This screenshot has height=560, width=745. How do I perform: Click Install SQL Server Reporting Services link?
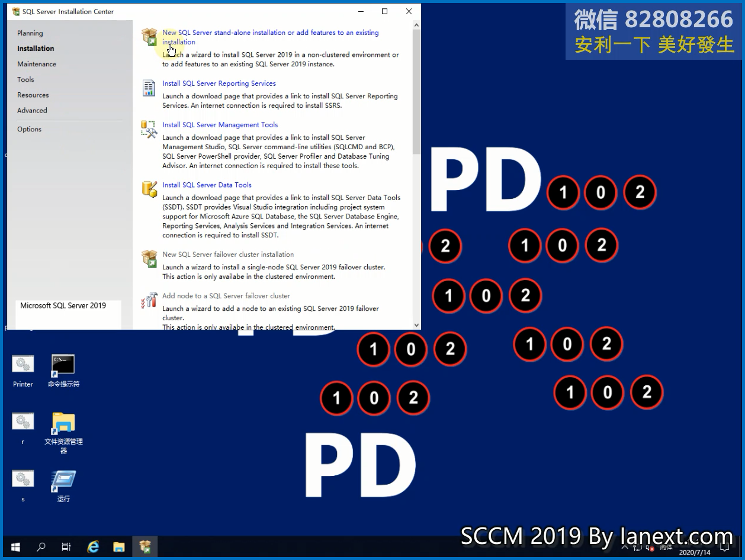[x=219, y=83]
